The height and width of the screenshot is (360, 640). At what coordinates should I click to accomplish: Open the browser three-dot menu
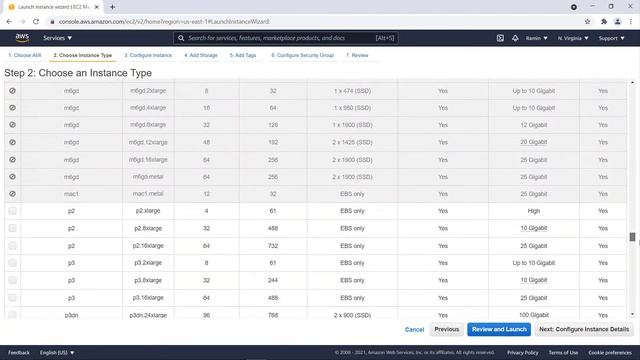[x=631, y=22]
